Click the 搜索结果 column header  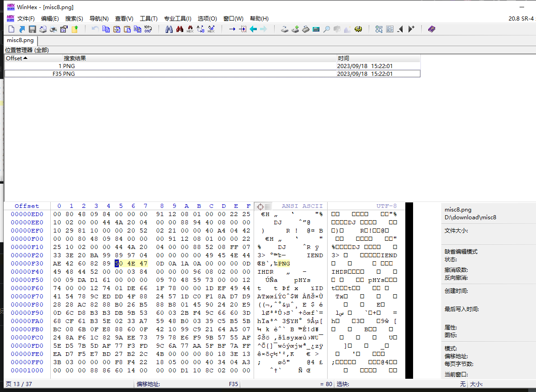point(200,58)
